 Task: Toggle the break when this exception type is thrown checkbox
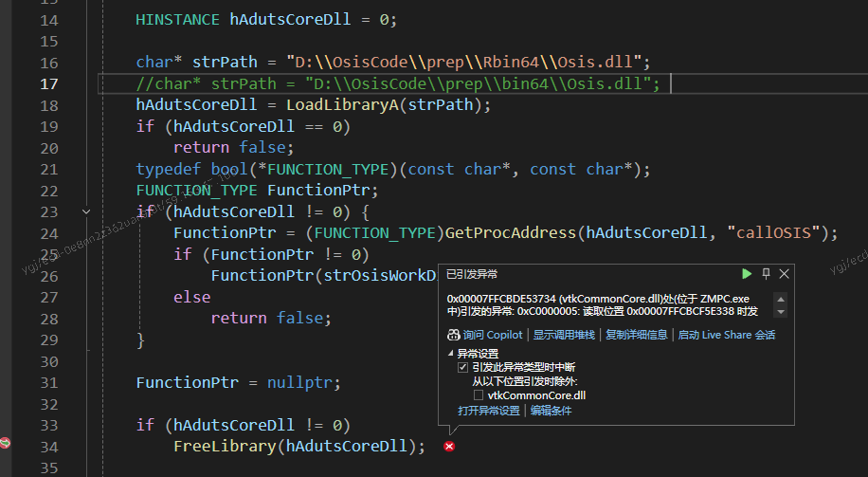[462, 367]
